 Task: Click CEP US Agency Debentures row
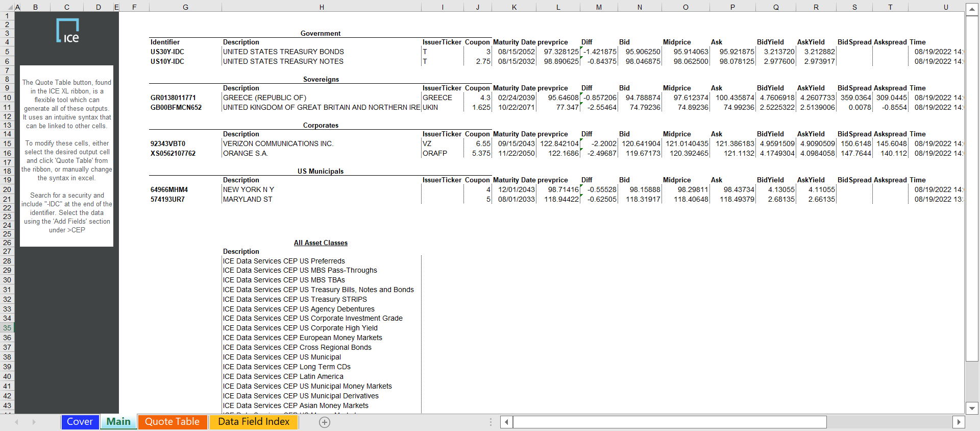tap(322, 309)
